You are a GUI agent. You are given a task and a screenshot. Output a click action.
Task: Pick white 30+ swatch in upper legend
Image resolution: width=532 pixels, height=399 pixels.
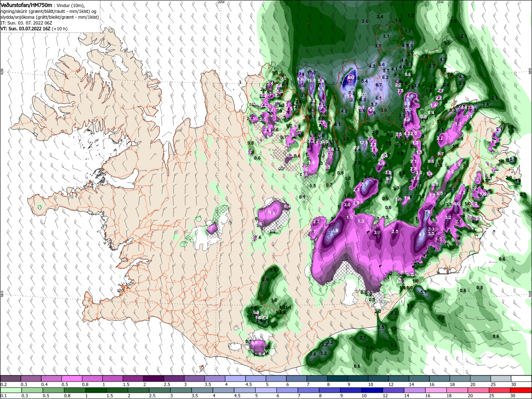(x=522, y=379)
